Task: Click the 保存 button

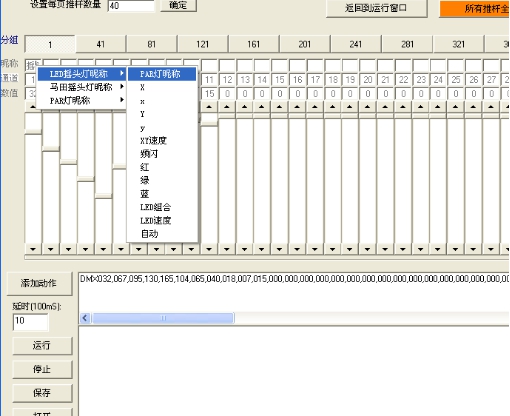Action: point(42,393)
